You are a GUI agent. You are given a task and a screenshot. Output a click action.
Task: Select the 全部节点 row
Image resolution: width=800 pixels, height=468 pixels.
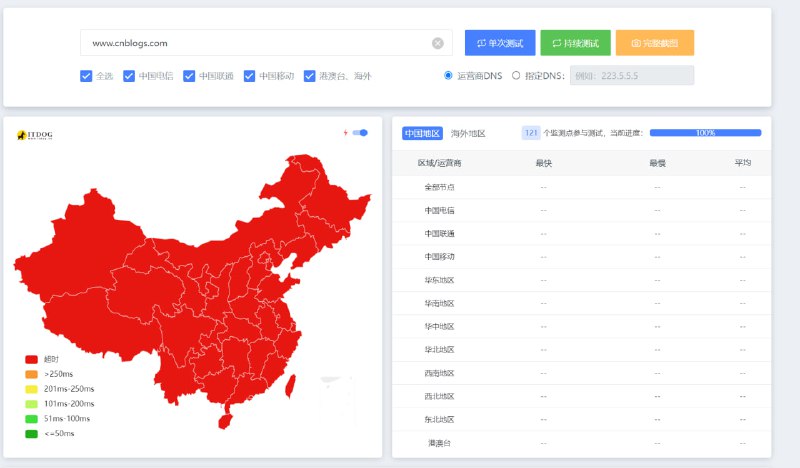tap(582, 187)
